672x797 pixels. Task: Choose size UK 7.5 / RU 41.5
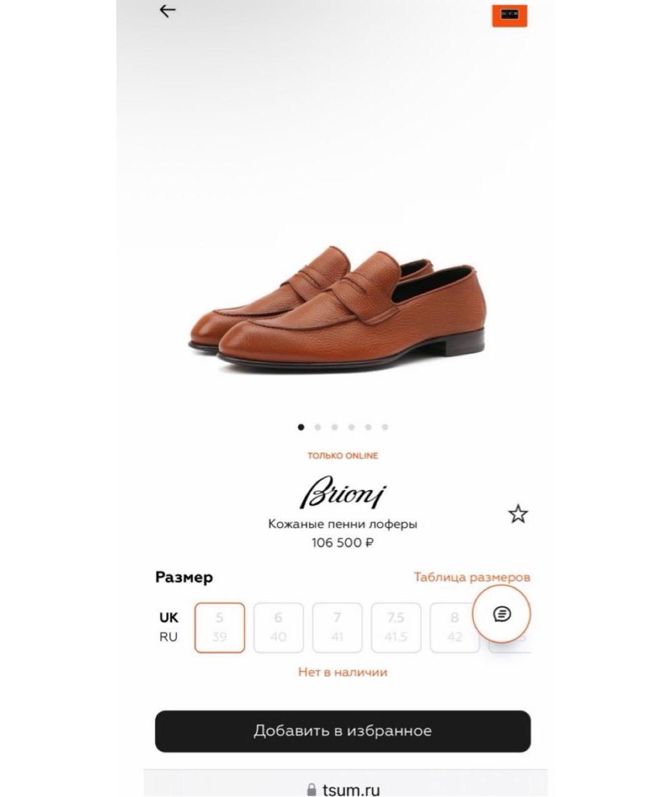pyautogui.click(x=396, y=628)
